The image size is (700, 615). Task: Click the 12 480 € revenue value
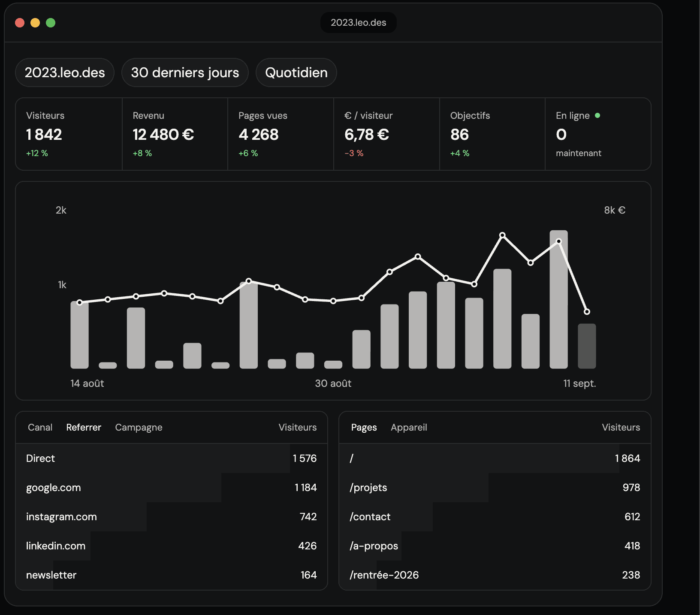pos(163,135)
